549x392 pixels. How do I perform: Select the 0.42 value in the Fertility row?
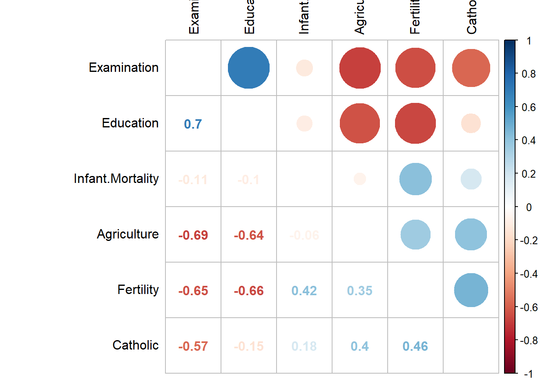tap(304, 291)
